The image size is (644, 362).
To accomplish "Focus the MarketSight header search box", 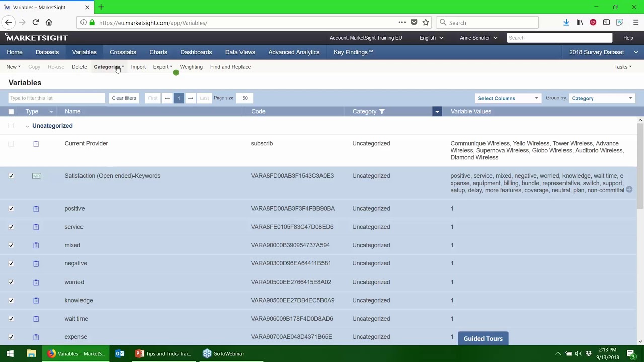I will 559,38.
